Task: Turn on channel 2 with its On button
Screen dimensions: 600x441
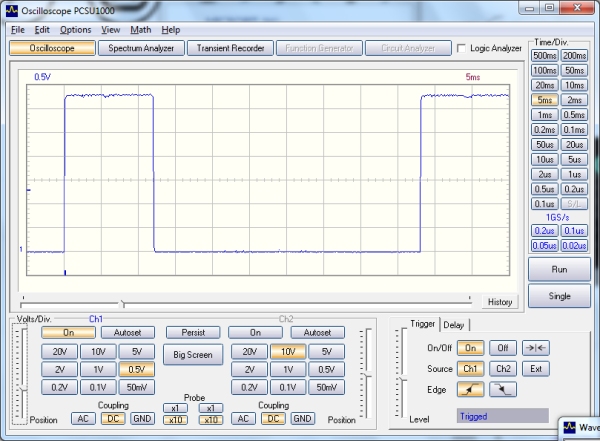Action: [x=254, y=332]
